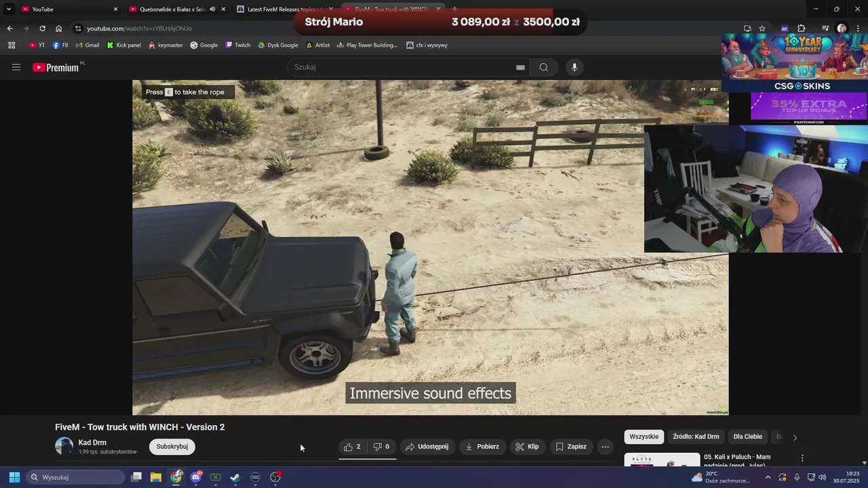Open Steam from the taskbar

click(x=235, y=477)
